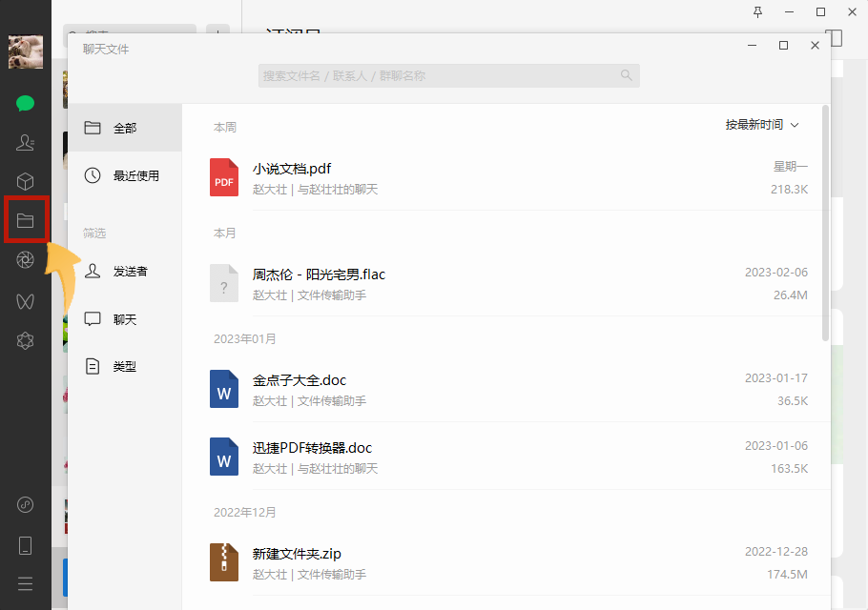868x610 pixels.
Task: Click date 2023-01-17 on the 金点子大全 row
Action: coord(776,377)
